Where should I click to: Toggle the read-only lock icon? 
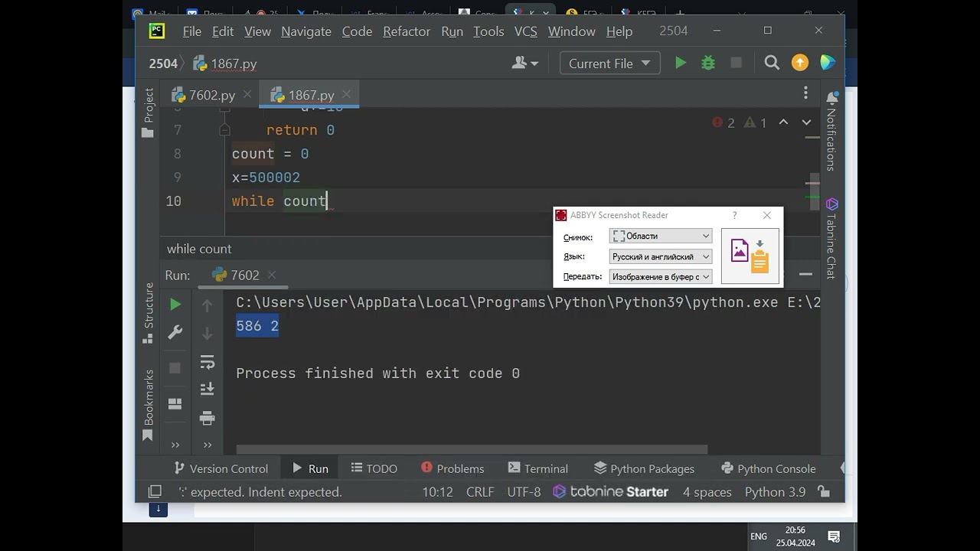click(824, 491)
